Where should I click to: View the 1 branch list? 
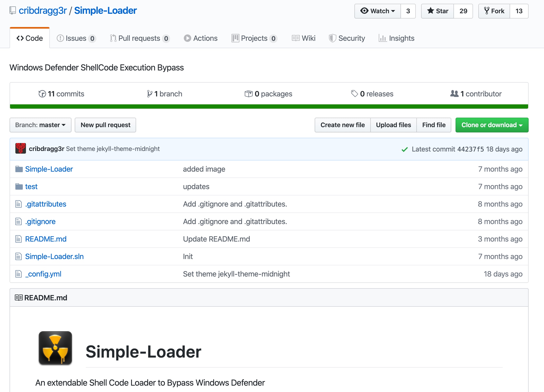164,94
